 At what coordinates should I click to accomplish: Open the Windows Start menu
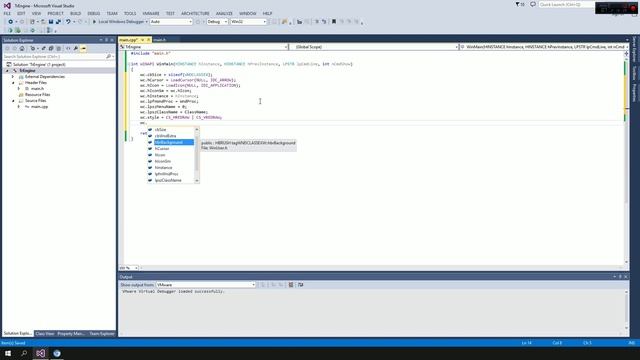[8, 353]
